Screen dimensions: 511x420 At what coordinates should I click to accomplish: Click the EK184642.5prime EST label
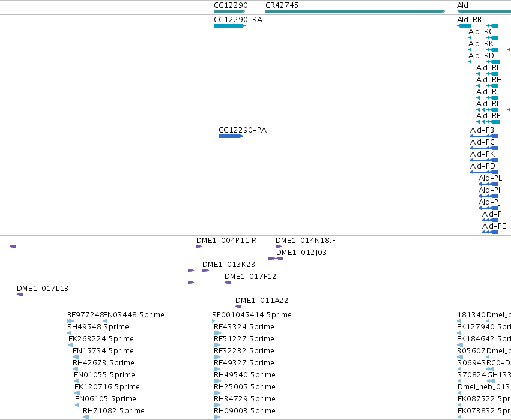tap(484, 339)
